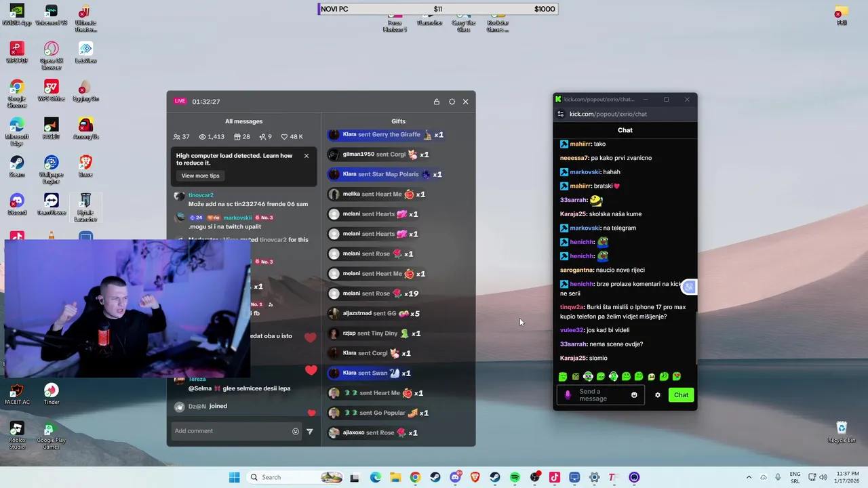Screen dimensions: 868x488
Task: Click tinovcar2 username in messages
Action: 201,195
